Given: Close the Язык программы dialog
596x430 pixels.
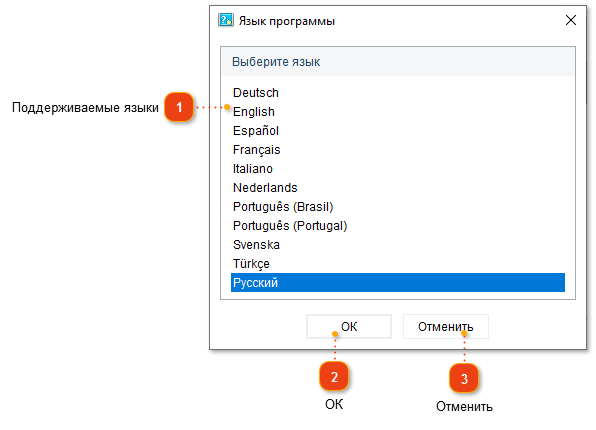Looking at the screenshot, I should coord(571,20).
